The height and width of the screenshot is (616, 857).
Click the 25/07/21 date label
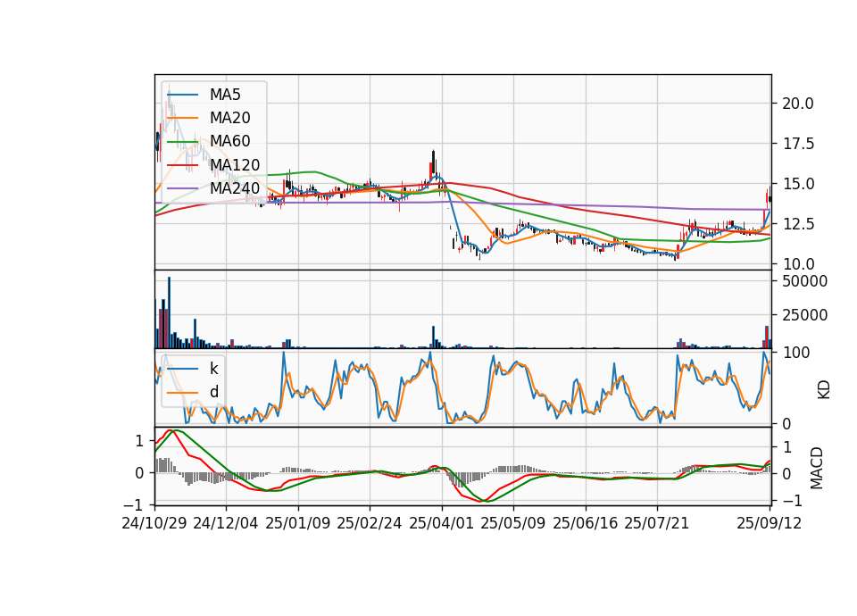pyautogui.click(x=657, y=524)
